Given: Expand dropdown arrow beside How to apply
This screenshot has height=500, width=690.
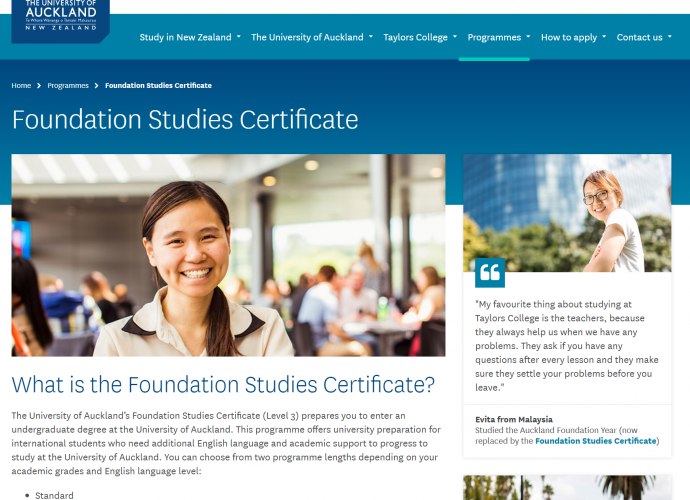Looking at the screenshot, I should (x=604, y=37).
